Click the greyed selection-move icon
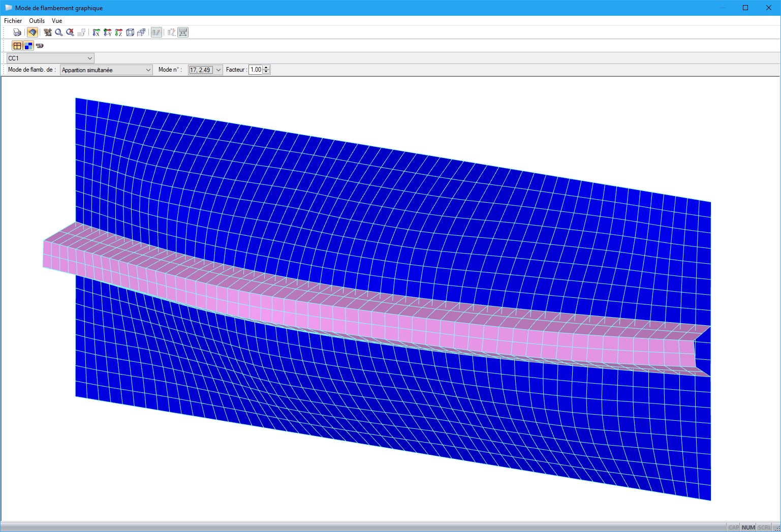Screen dimensions: 781x532 tap(81, 33)
